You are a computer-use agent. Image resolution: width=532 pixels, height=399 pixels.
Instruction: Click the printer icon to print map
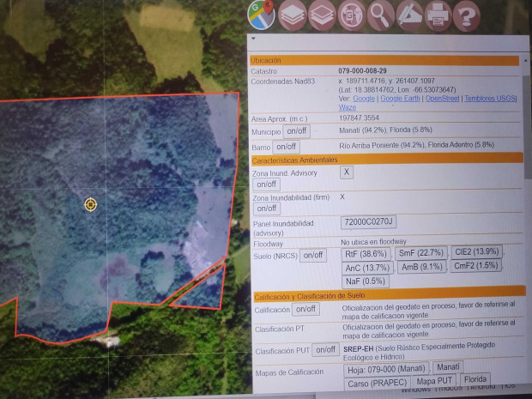pyautogui.click(x=438, y=14)
